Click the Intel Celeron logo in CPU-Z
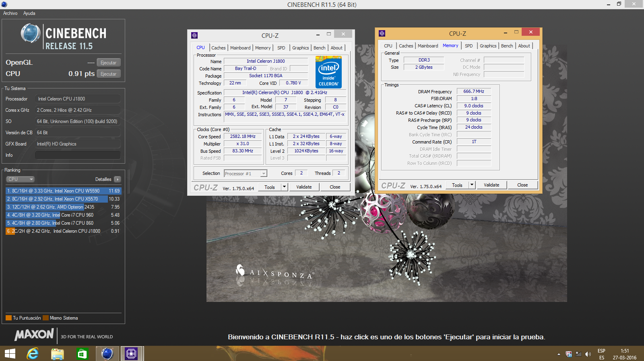644x361 pixels. point(328,72)
